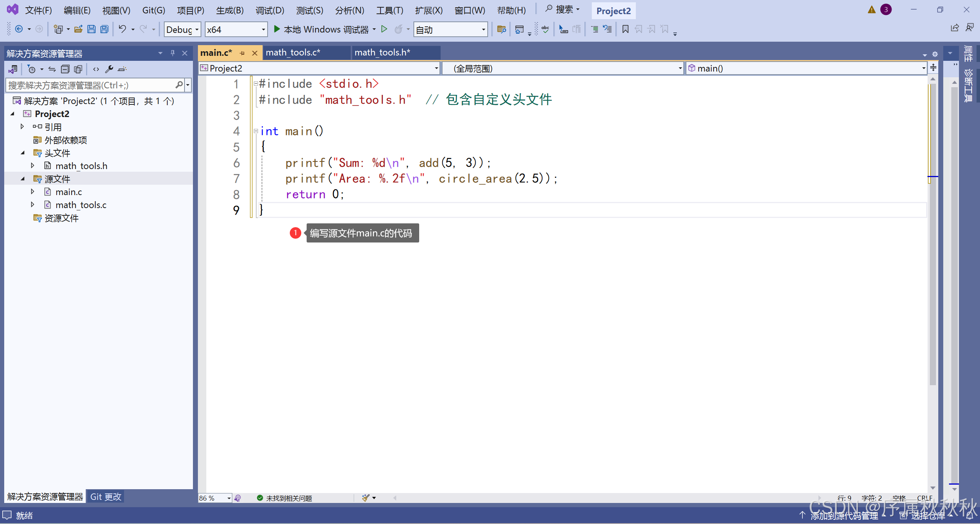Collapse the main() function code fold

(x=256, y=131)
